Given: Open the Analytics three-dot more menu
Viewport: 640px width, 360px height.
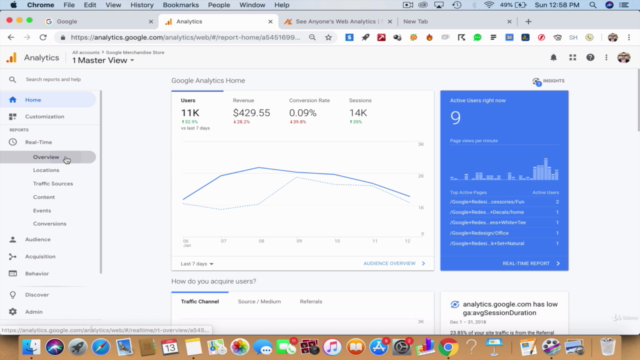Looking at the screenshot, I should (x=607, y=58).
